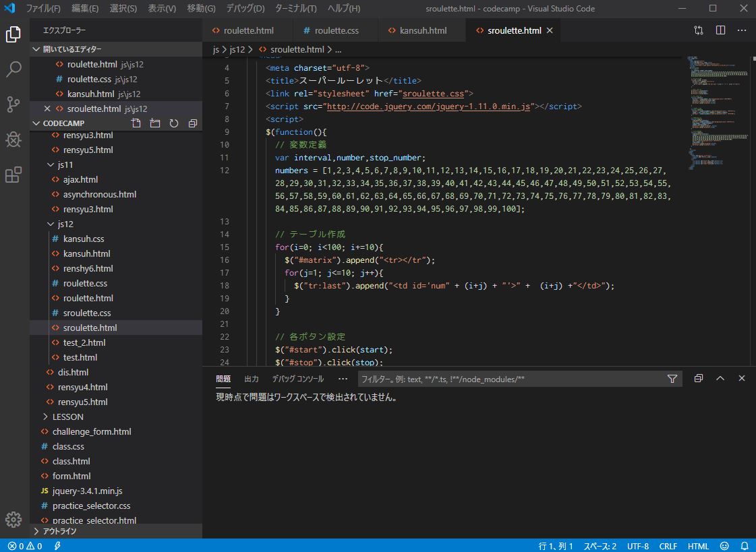Follow the jquery-1.11.0.min.js URL link
Viewport: 756px width, 552px height.
(429, 106)
